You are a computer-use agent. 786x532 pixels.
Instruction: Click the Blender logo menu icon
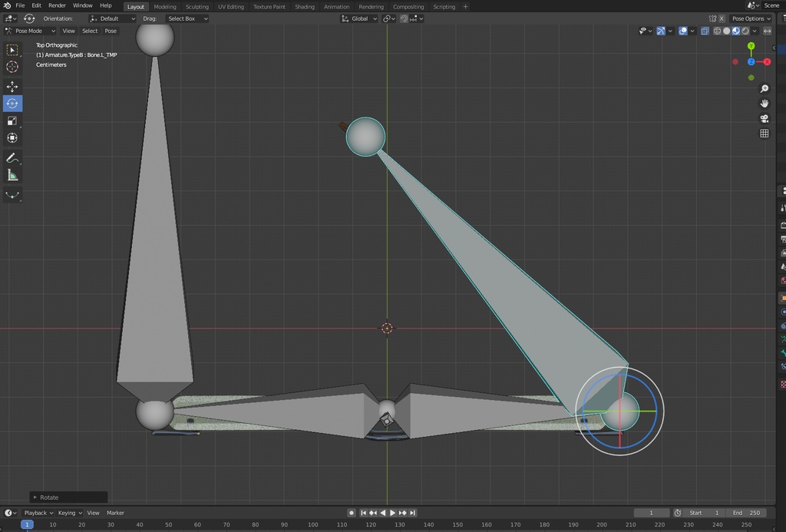click(7, 5)
